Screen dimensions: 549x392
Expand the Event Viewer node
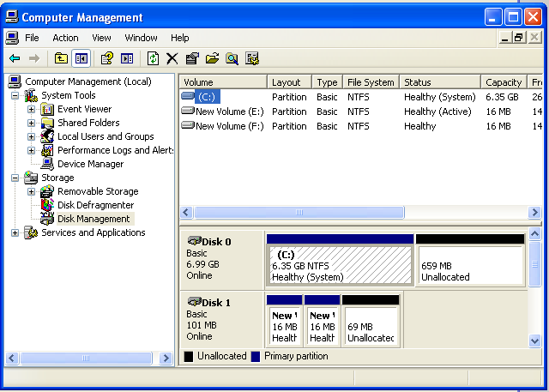coord(32,109)
